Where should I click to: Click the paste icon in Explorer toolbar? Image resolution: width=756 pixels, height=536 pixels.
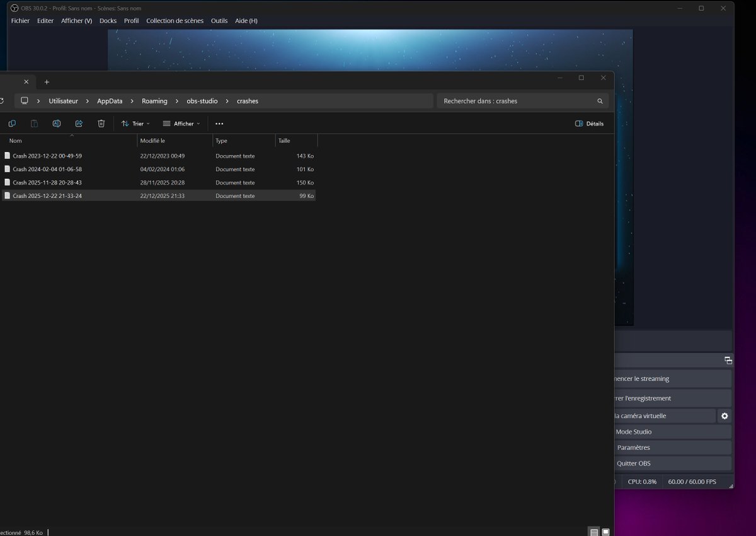point(35,124)
